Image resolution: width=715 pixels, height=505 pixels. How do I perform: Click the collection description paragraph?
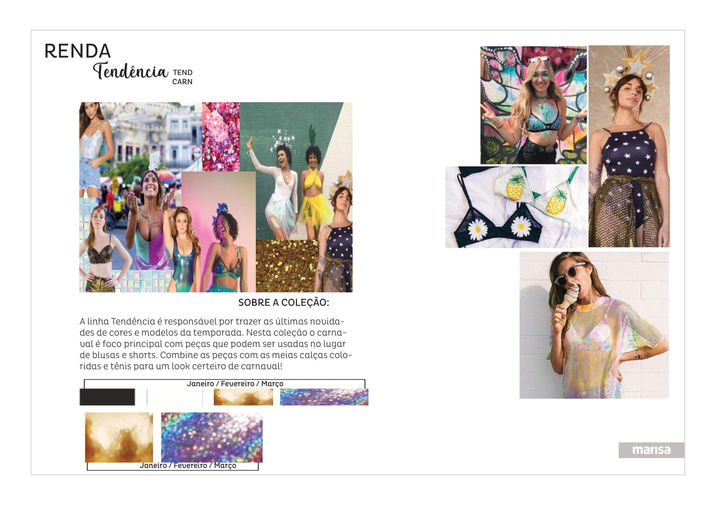click(216, 344)
